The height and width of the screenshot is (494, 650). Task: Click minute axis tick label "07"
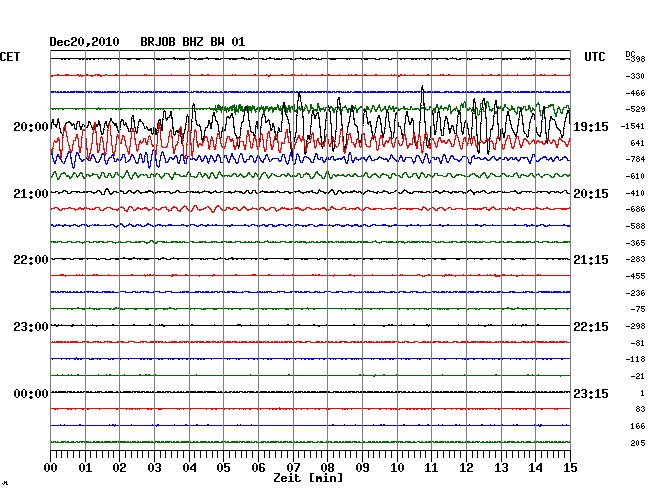[x=293, y=468]
